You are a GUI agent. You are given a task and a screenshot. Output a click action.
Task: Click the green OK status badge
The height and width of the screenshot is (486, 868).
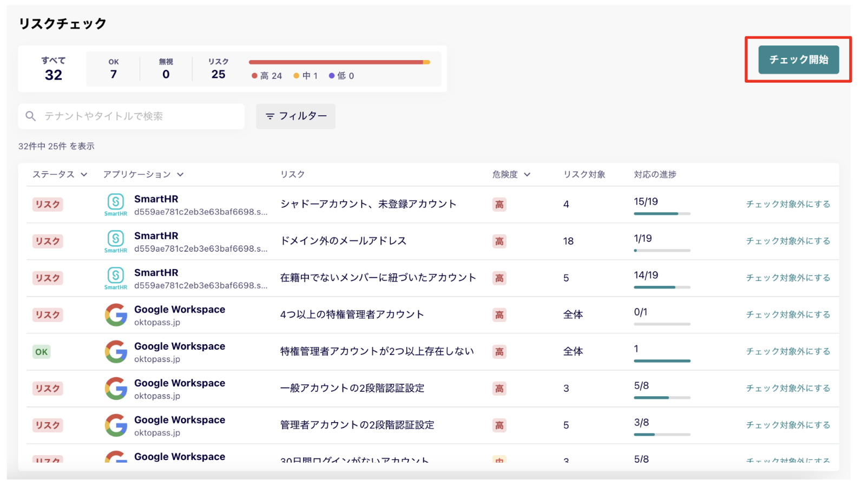click(42, 352)
